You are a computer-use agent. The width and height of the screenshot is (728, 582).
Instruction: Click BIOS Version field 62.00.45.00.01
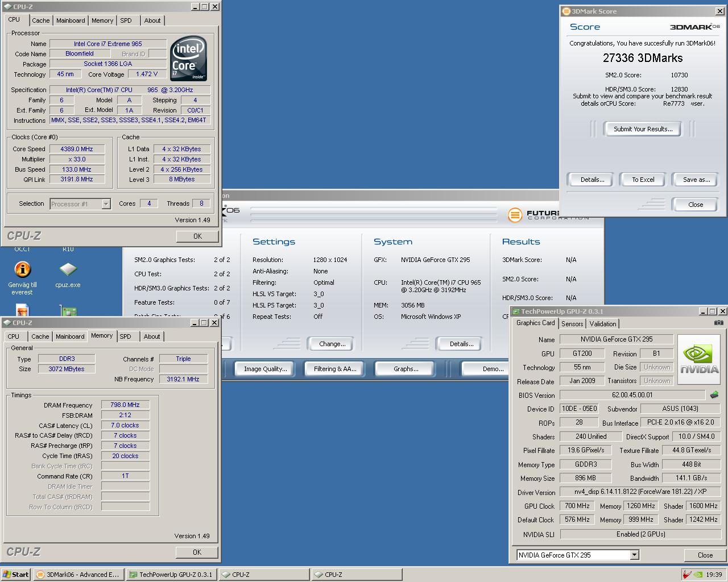(632, 395)
